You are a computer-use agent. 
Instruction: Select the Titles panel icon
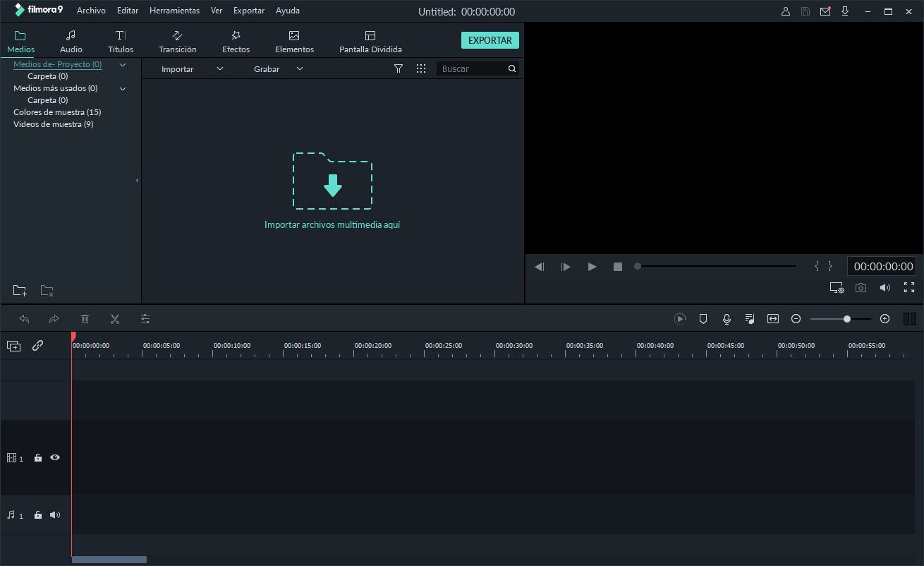[x=120, y=40]
